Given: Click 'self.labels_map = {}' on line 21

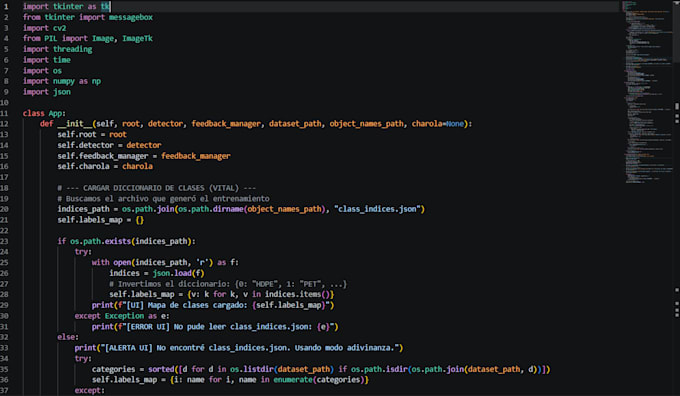Looking at the screenshot, I should [101, 220].
